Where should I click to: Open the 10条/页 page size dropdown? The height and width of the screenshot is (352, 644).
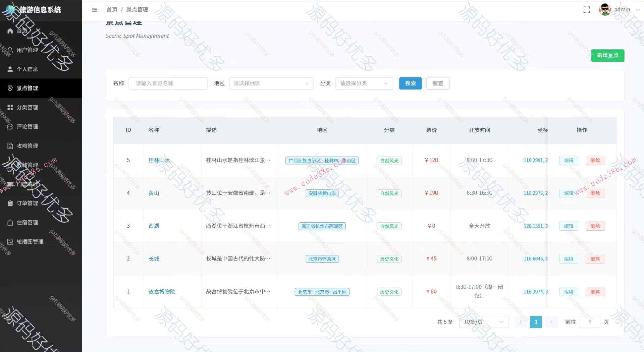483,322
